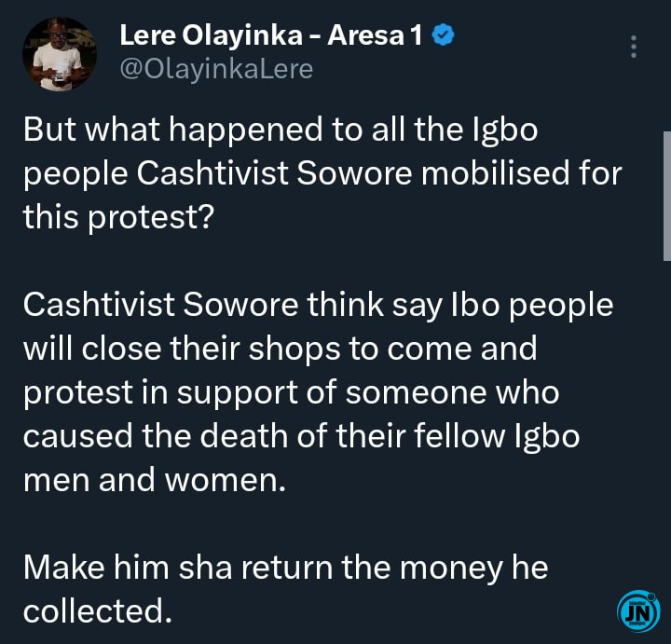The width and height of the screenshot is (671, 644).
Task: Open the Lere Olayinka - Aresa 1 display name
Action: click(x=272, y=37)
